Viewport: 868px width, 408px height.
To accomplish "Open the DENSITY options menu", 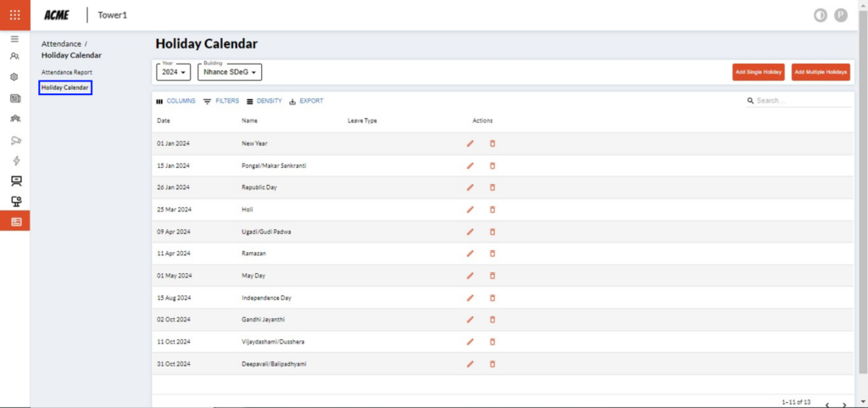I will (264, 101).
